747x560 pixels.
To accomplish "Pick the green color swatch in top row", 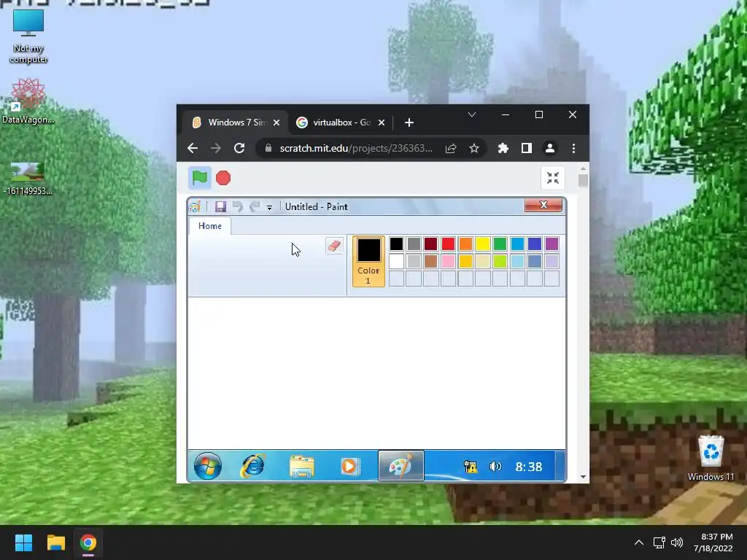I will click(500, 244).
